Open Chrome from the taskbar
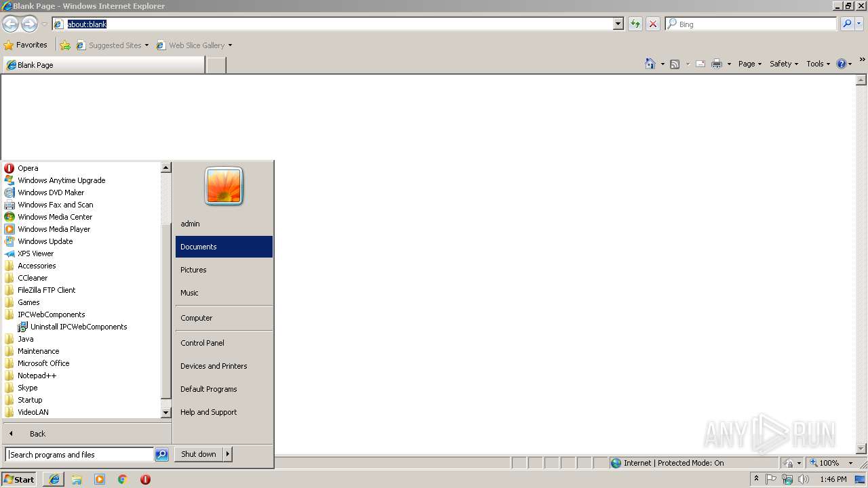This screenshot has height=488, width=868. coord(123,479)
